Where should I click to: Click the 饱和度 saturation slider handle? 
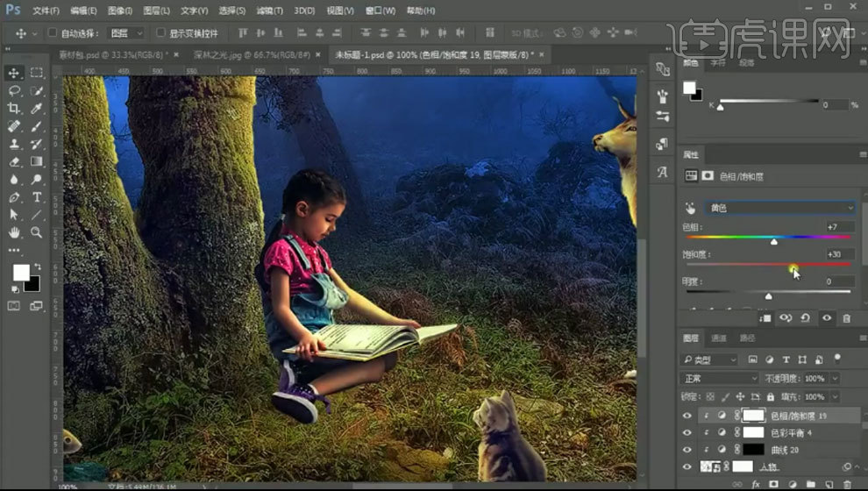point(793,268)
